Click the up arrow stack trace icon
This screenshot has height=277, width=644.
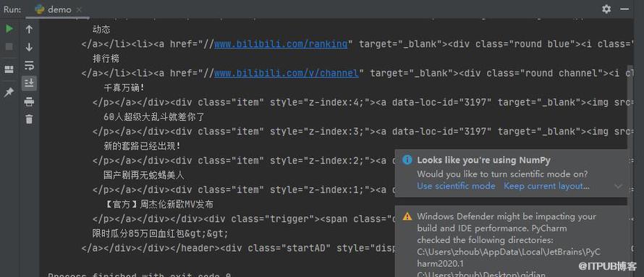(x=29, y=29)
